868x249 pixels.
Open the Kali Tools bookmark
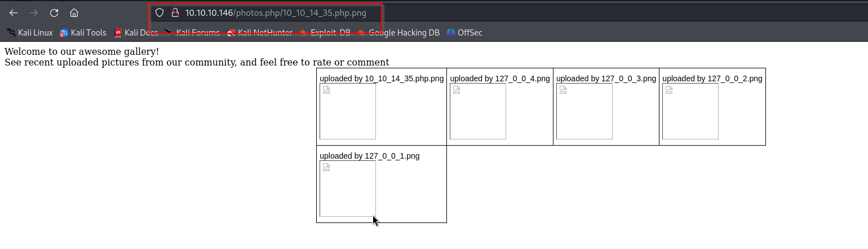pyautogui.click(x=83, y=33)
